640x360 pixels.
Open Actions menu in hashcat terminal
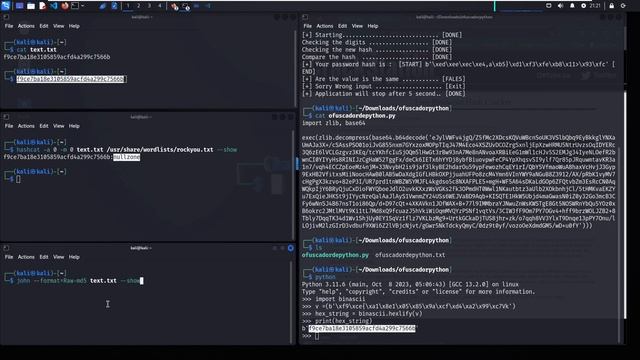click(x=26, y=126)
